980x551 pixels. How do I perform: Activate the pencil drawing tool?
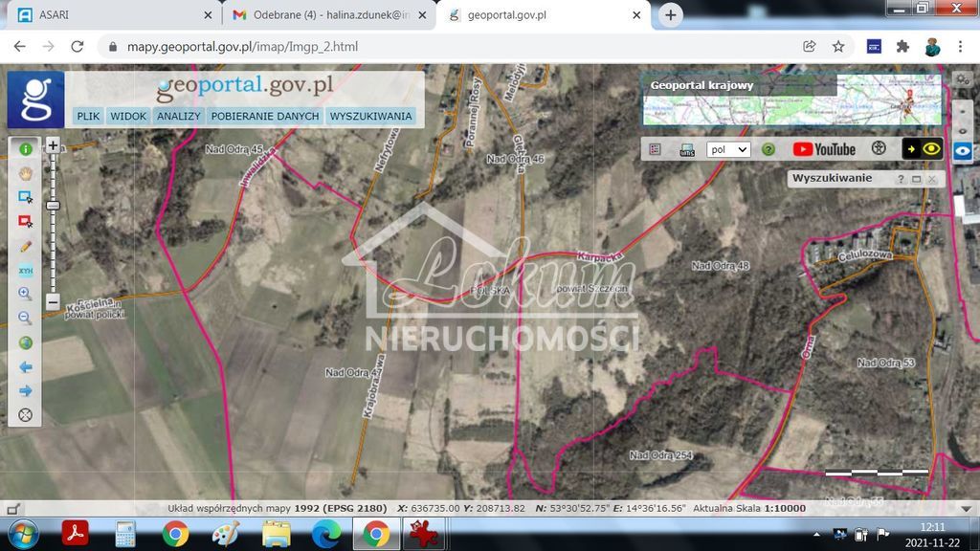[25, 246]
